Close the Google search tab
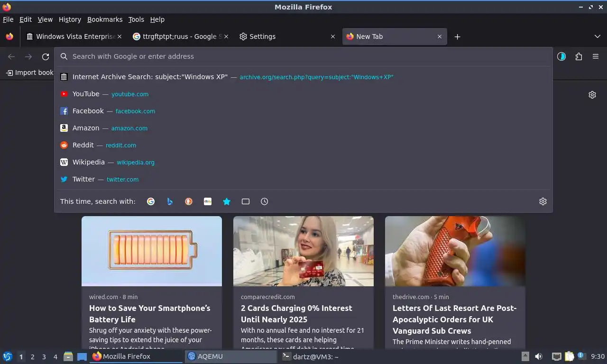Viewport: 607px width, 364px height. tap(226, 36)
